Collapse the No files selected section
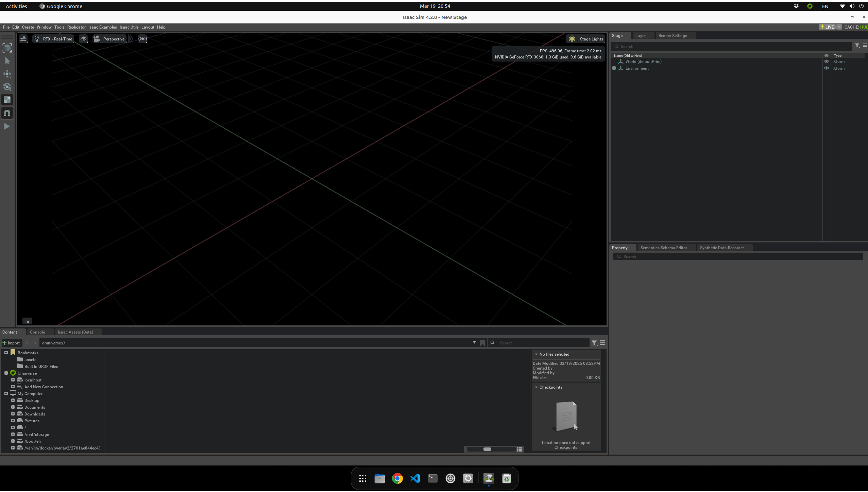 [536, 354]
